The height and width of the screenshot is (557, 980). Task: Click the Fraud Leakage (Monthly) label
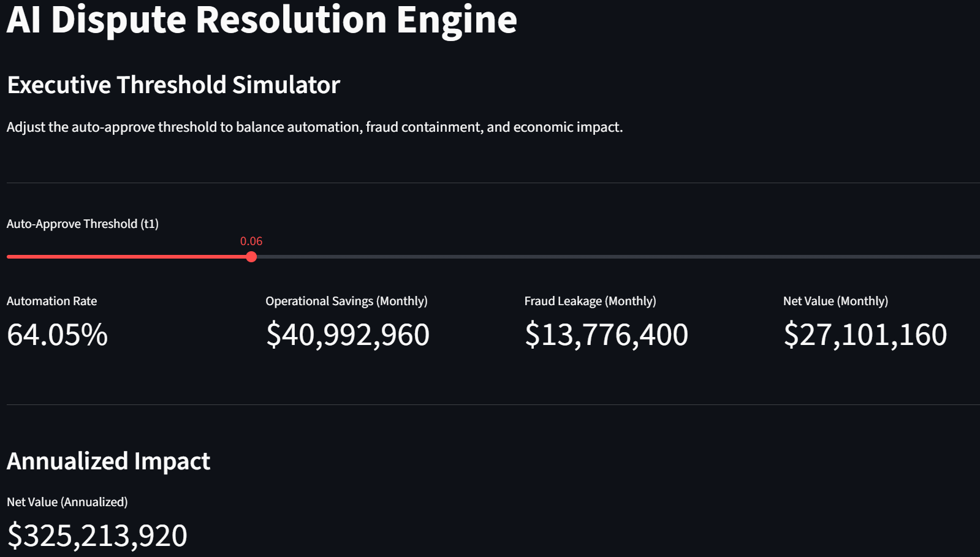click(590, 301)
